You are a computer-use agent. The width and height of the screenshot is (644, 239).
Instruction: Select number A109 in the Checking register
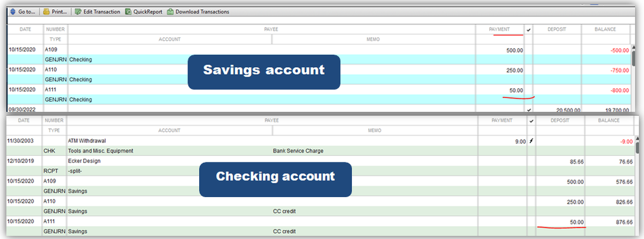point(50,180)
